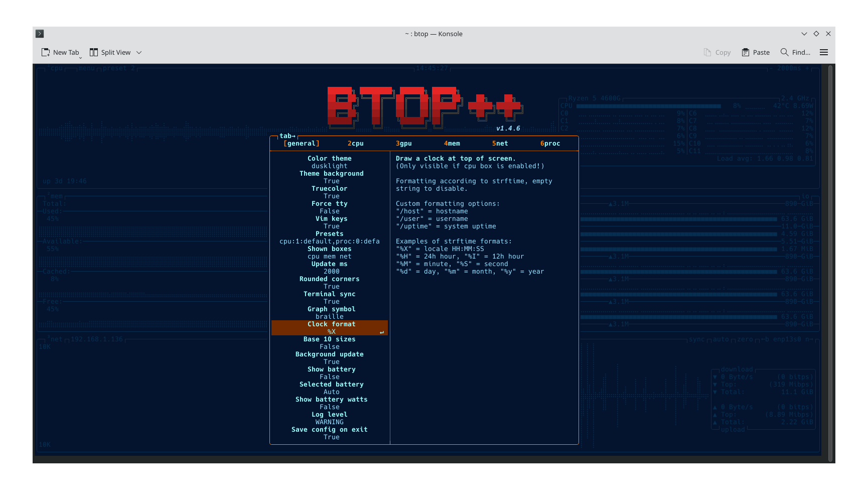Switch to the 4mem options tab
The width and height of the screenshot is (868, 502).
[x=452, y=144]
